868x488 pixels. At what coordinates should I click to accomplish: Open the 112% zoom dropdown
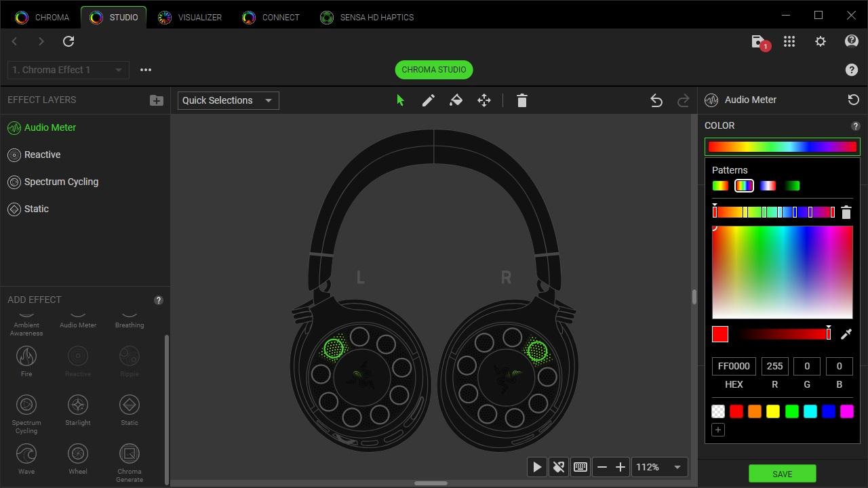tap(660, 467)
